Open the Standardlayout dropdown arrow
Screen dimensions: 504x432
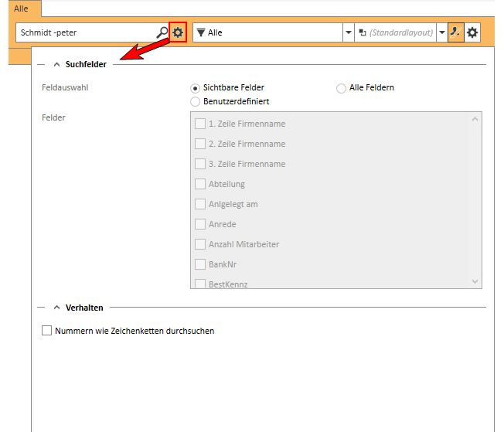click(441, 32)
